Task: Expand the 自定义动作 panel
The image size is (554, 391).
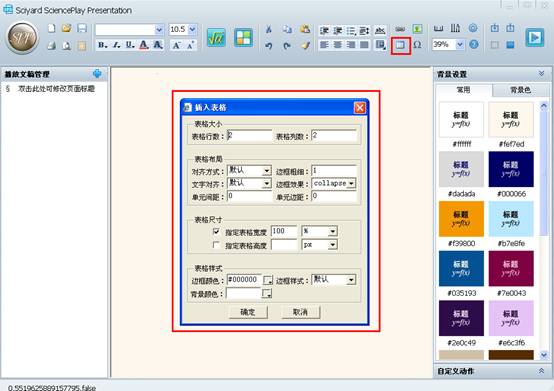Action: [x=541, y=371]
